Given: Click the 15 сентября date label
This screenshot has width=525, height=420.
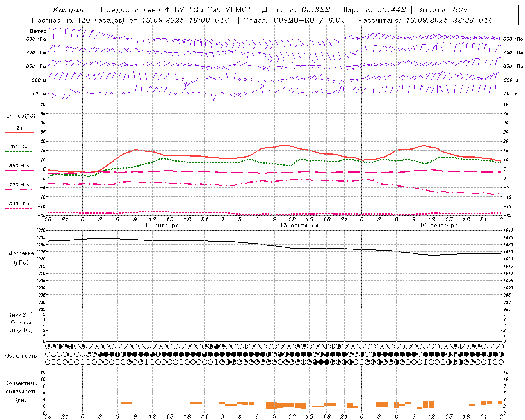Looking at the screenshot, I should coord(299,226).
